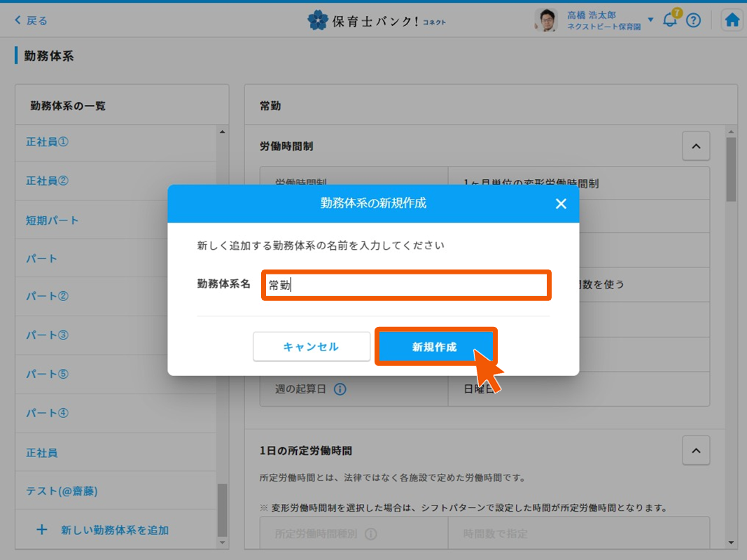Screen dimensions: 747x560
Task: Collapse the 1日の所定労働時間 section
Action: 695,450
